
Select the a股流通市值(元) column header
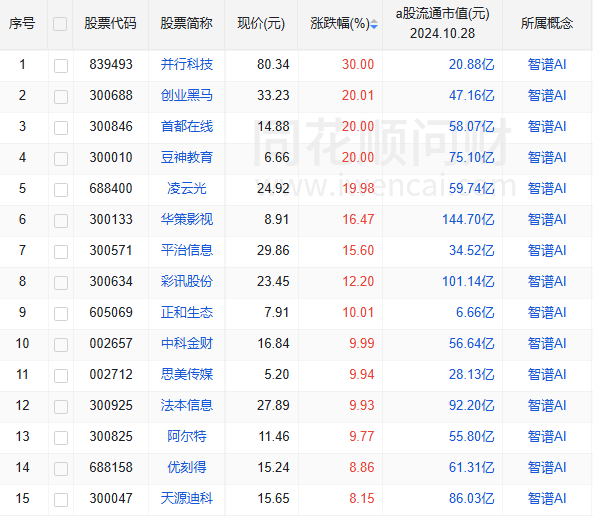point(442,23)
